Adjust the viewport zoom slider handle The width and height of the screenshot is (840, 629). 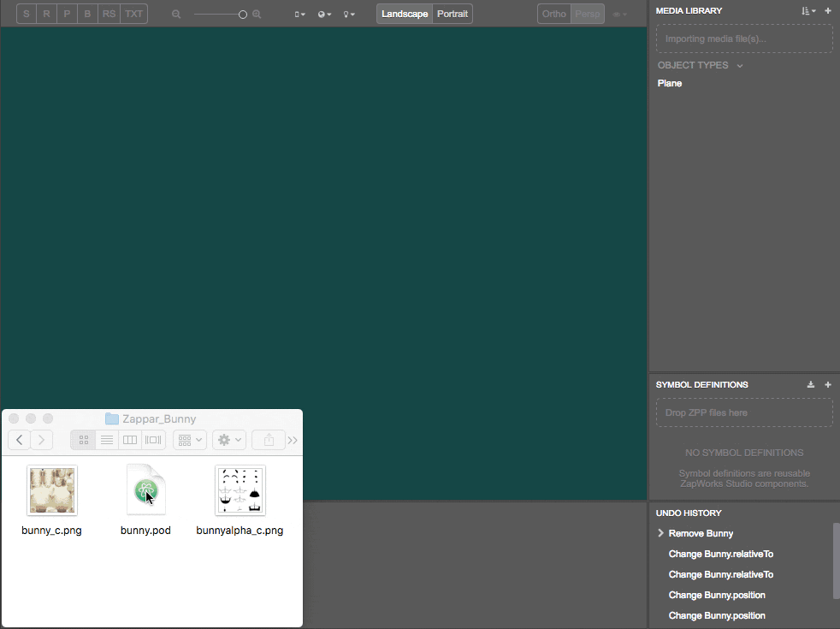243,15
